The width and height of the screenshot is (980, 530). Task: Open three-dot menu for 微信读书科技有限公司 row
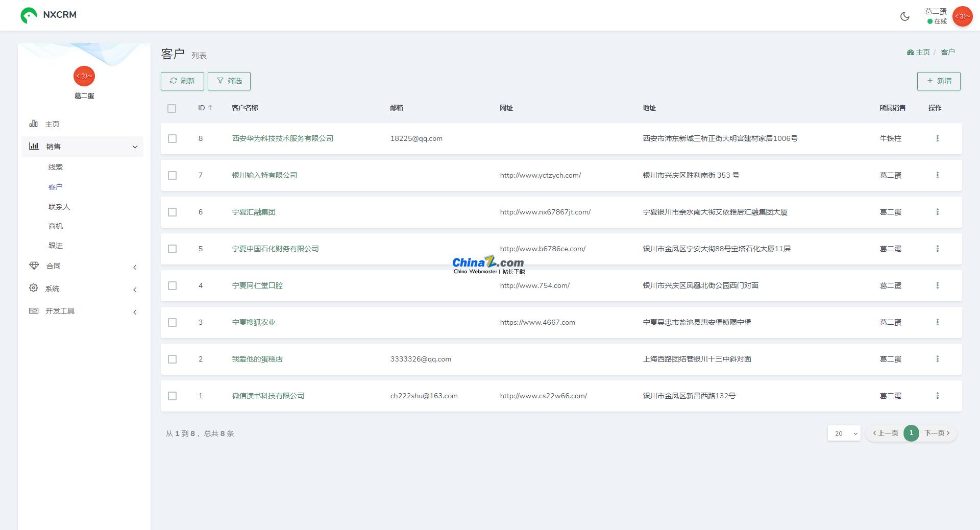937,396
